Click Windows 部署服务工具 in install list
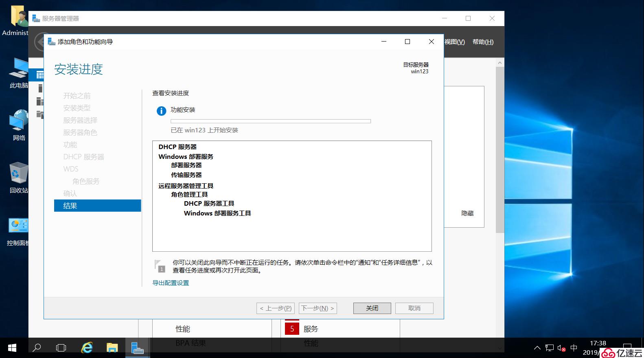The image size is (644, 358). [x=217, y=213]
